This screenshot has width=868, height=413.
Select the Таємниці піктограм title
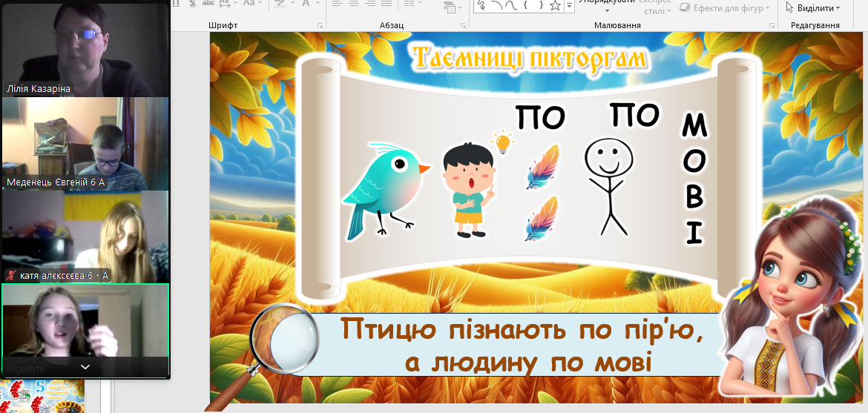530,59
